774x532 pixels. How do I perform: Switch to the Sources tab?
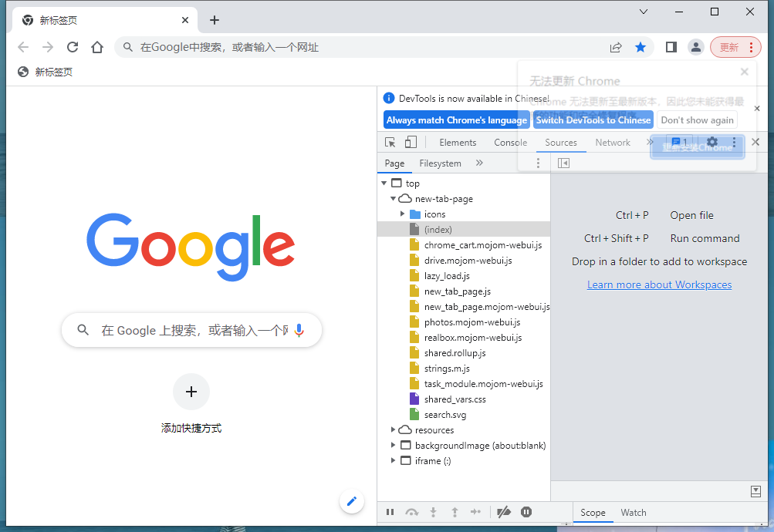click(561, 143)
